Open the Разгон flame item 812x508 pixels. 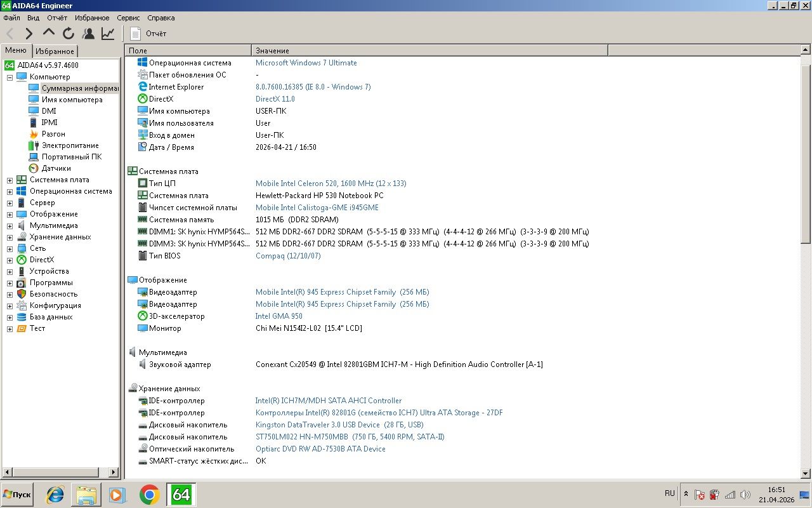click(53, 134)
